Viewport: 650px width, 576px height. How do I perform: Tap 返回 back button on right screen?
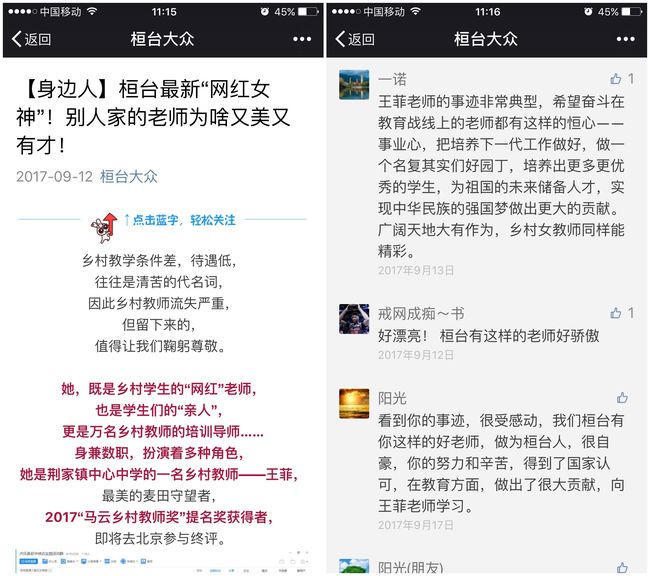(355, 39)
